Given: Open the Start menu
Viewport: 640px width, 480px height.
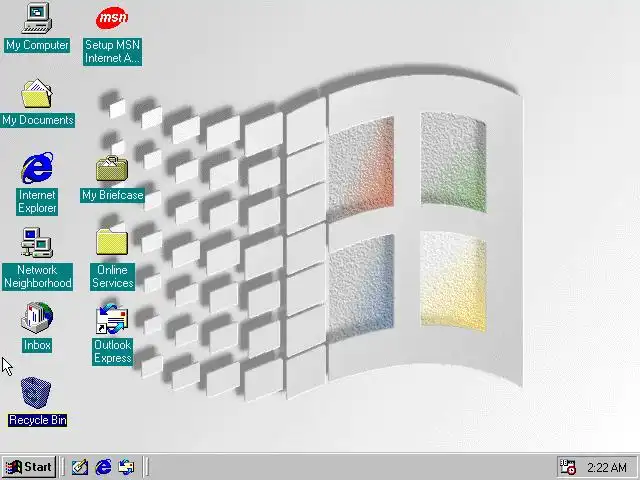Looking at the screenshot, I should (29, 467).
